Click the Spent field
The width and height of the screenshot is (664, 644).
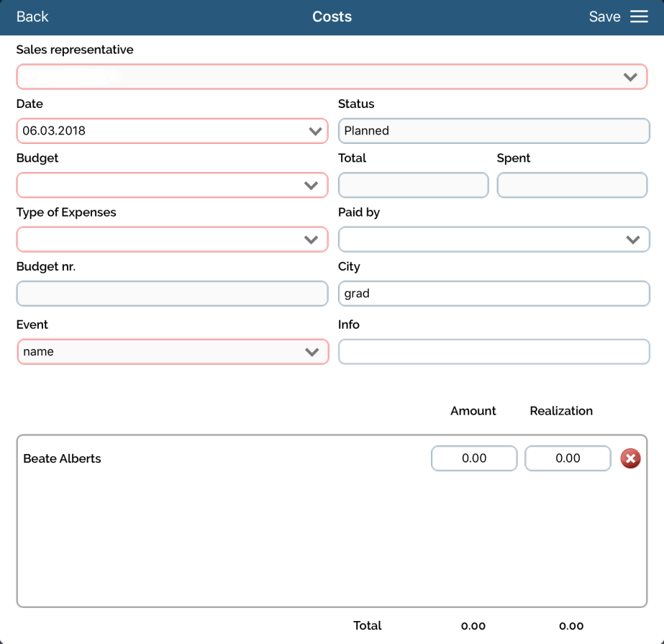[x=572, y=185]
